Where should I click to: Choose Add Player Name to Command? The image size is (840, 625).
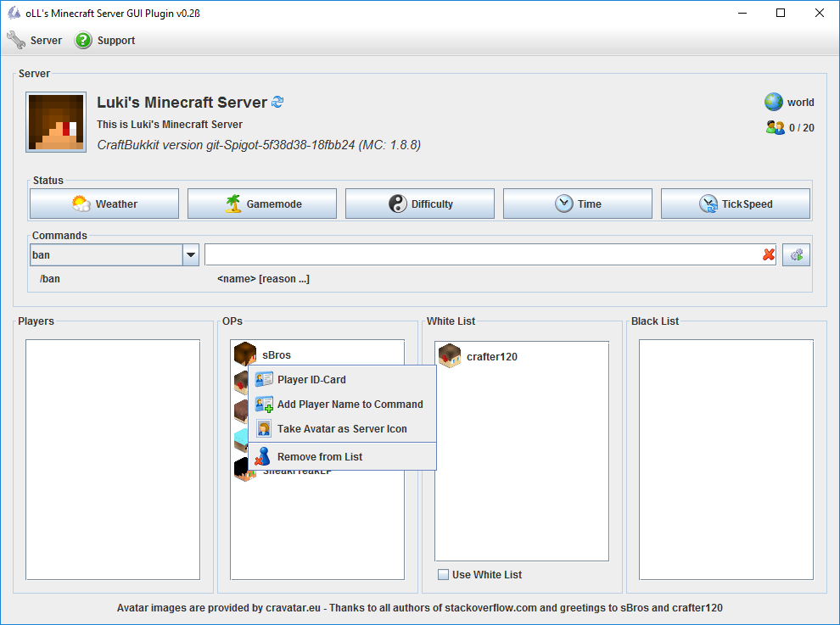click(342, 405)
